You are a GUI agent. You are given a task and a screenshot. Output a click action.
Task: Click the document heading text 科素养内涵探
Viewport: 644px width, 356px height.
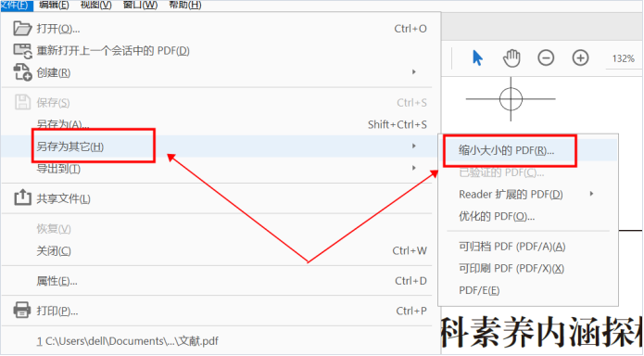tap(542, 332)
